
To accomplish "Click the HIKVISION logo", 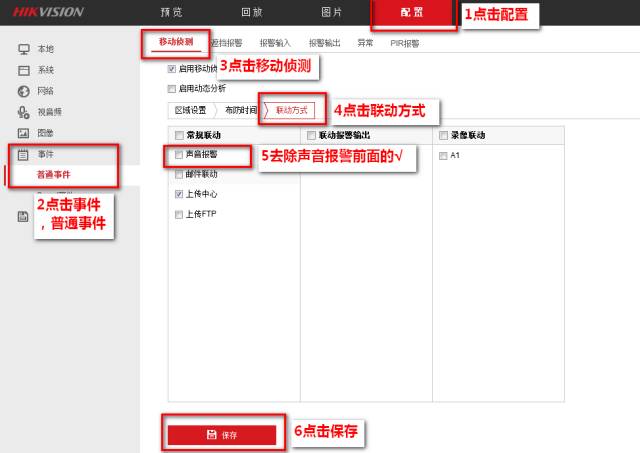I will pyautogui.click(x=48, y=12).
